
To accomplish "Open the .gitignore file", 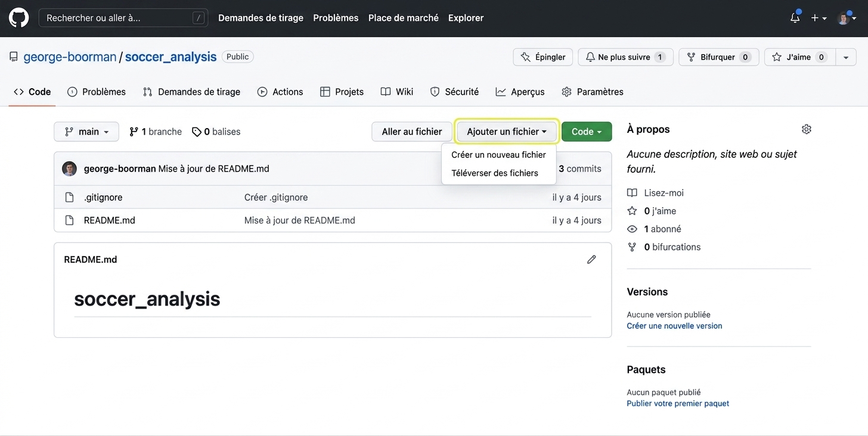I will [x=103, y=197].
